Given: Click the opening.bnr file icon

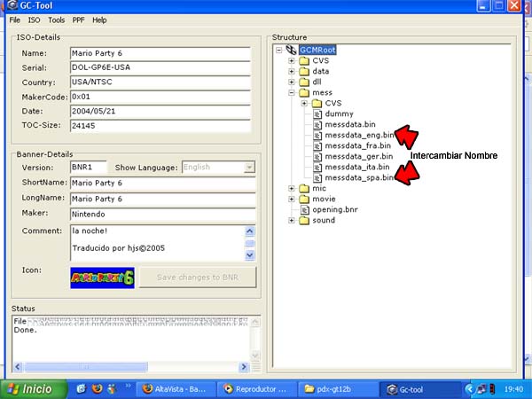Looking at the screenshot, I should [305, 209].
